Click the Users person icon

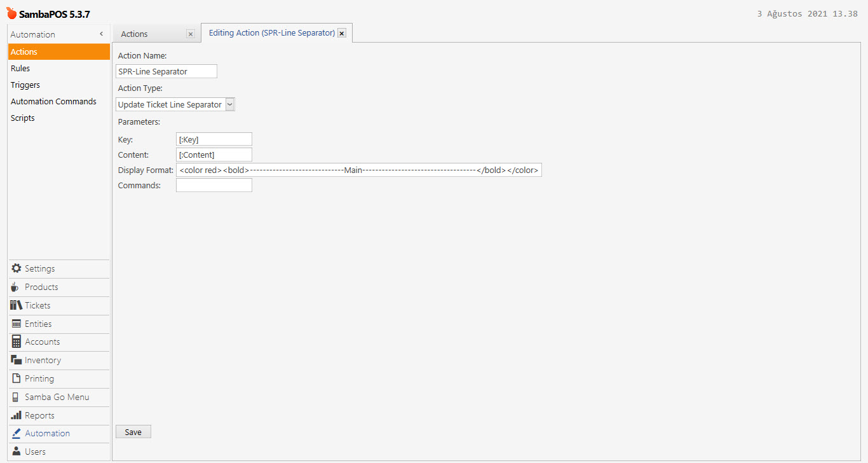(17, 452)
